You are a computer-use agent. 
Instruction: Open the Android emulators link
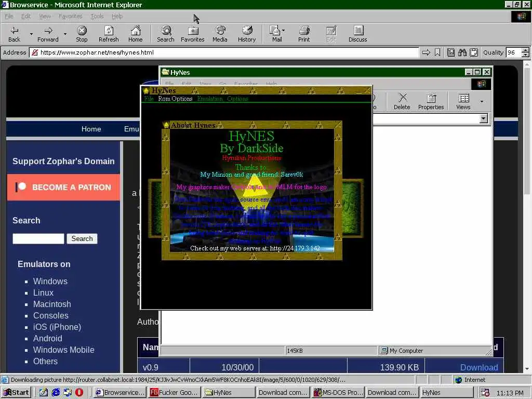coord(47,338)
